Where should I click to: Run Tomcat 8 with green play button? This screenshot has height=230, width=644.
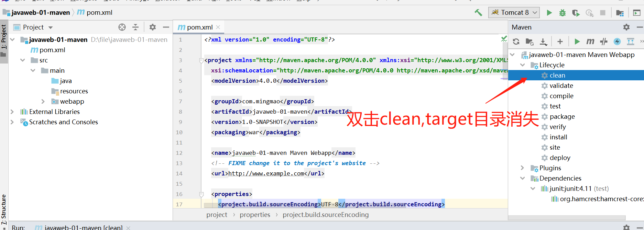tap(549, 13)
